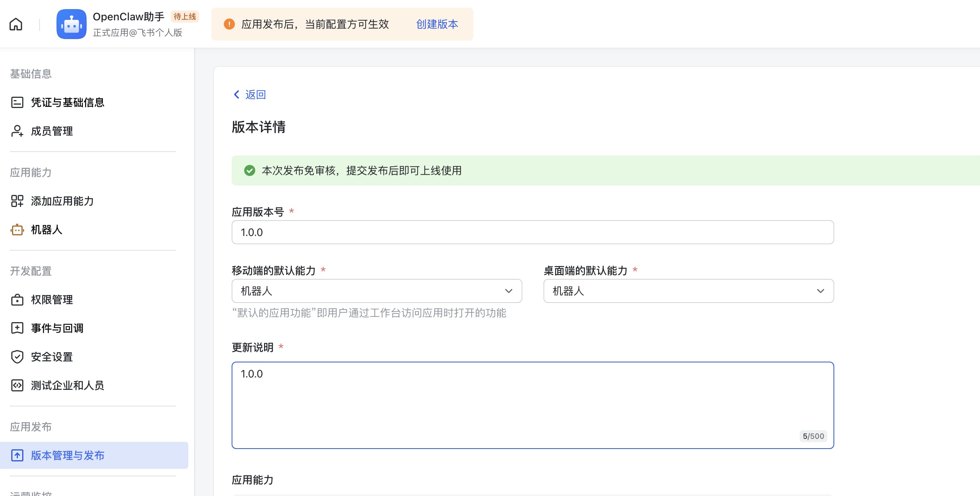Click the 机器人 bot icon in sidebar
The height and width of the screenshot is (496, 980).
pos(17,230)
